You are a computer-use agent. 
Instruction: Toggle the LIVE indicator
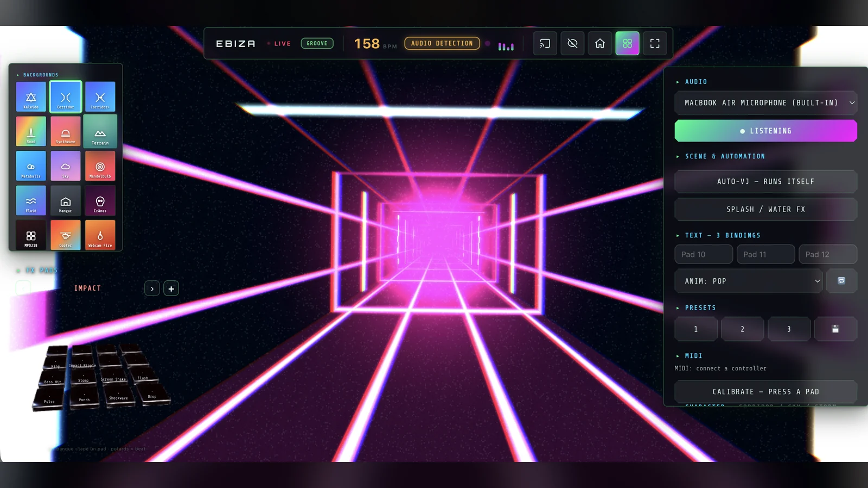279,43
